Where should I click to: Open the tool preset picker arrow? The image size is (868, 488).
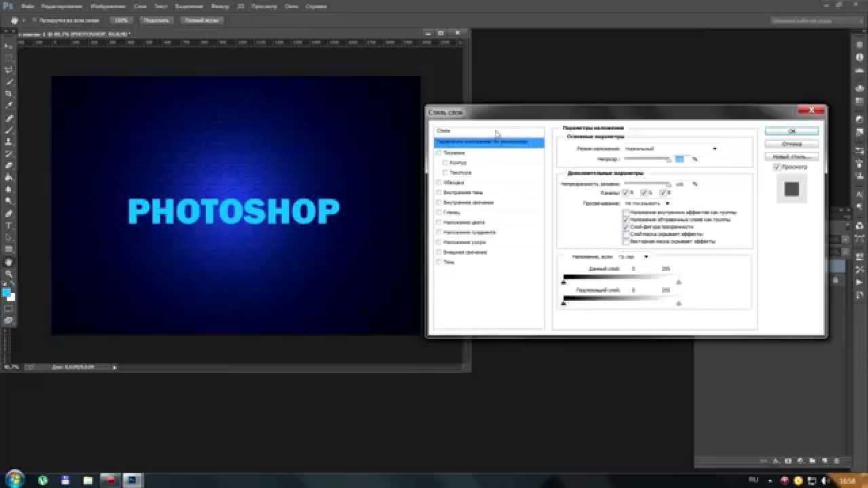pos(23,20)
